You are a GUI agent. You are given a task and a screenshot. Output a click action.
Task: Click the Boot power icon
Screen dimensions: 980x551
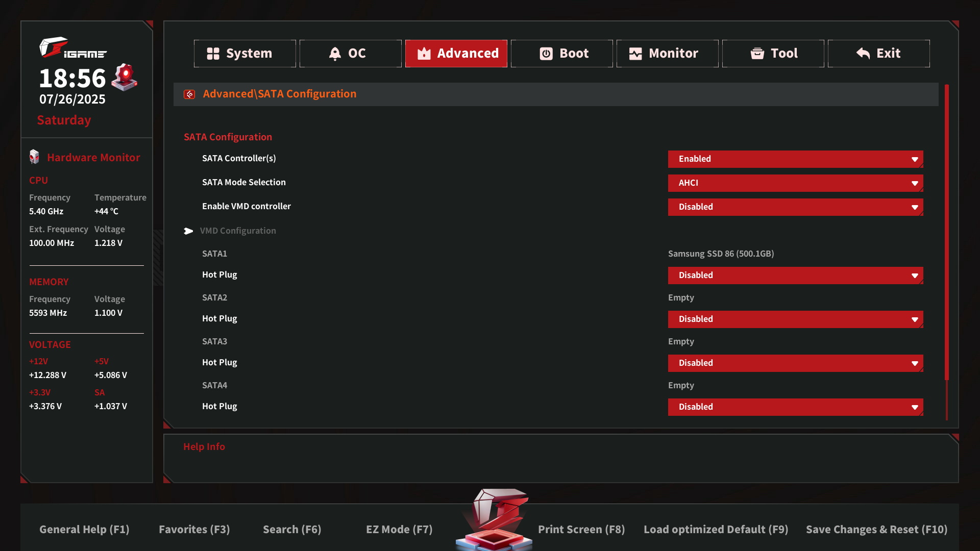tap(546, 54)
